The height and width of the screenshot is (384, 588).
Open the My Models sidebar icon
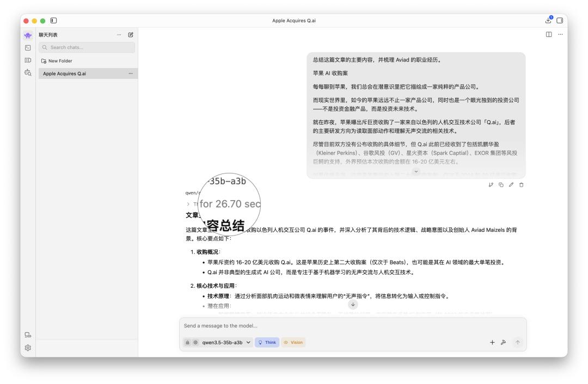click(28, 60)
